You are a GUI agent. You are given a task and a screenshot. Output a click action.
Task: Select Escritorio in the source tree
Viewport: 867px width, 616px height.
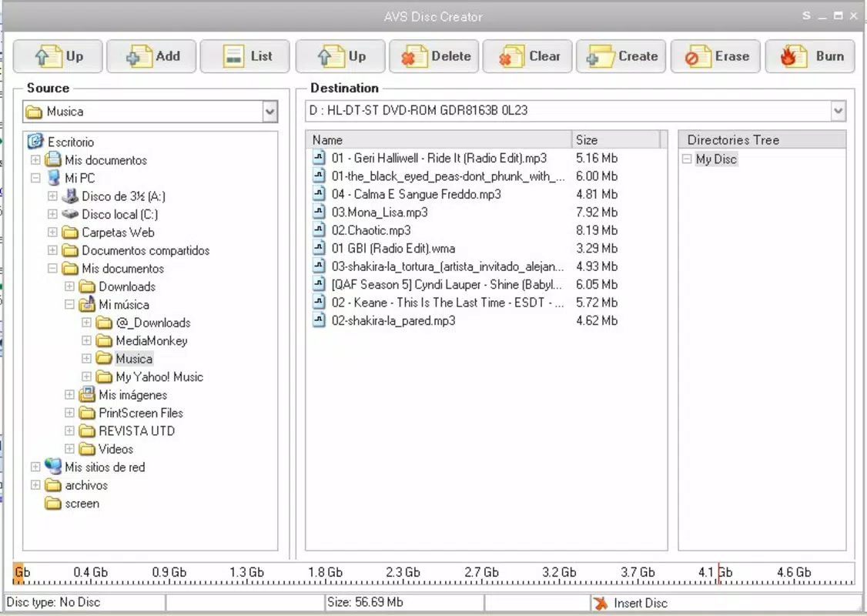(x=70, y=142)
